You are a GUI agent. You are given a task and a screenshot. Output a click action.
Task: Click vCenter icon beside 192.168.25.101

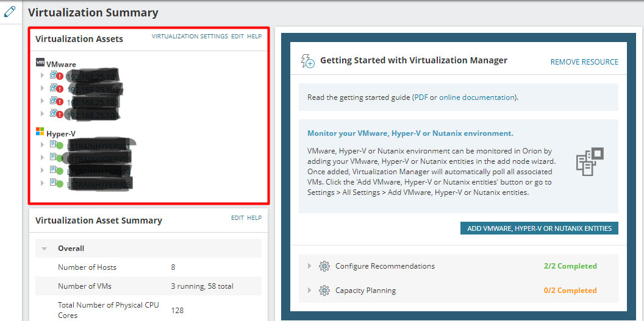click(54, 74)
